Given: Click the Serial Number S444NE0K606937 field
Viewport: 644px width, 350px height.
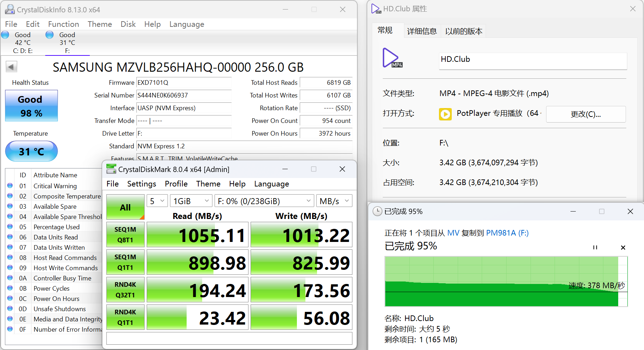Looking at the screenshot, I should coord(184,95).
